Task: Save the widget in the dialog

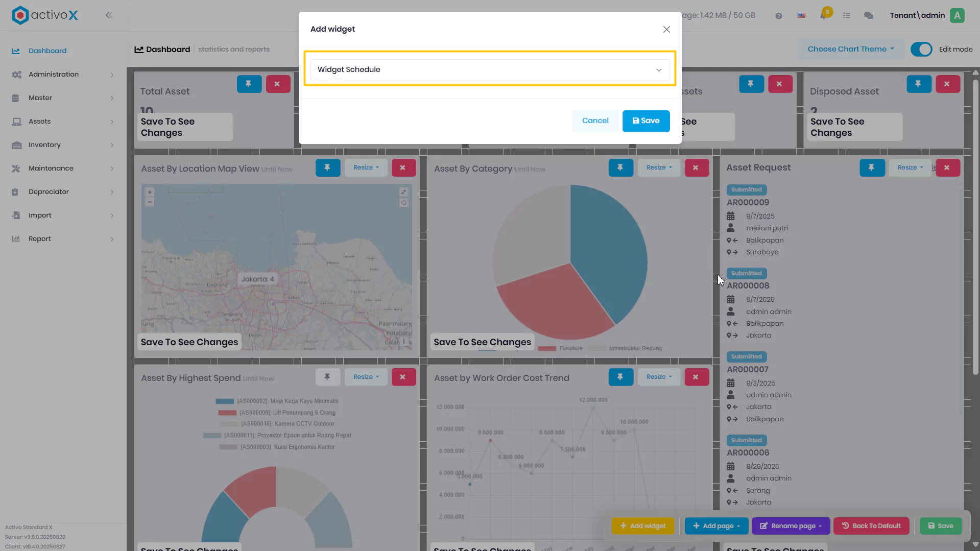Action: pyautogui.click(x=646, y=121)
